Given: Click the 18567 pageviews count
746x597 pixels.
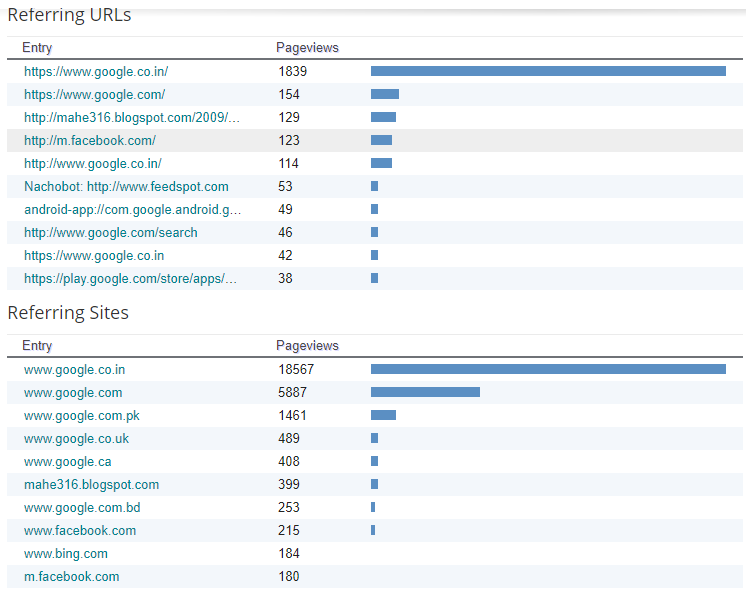Looking at the screenshot, I should 296,369.
